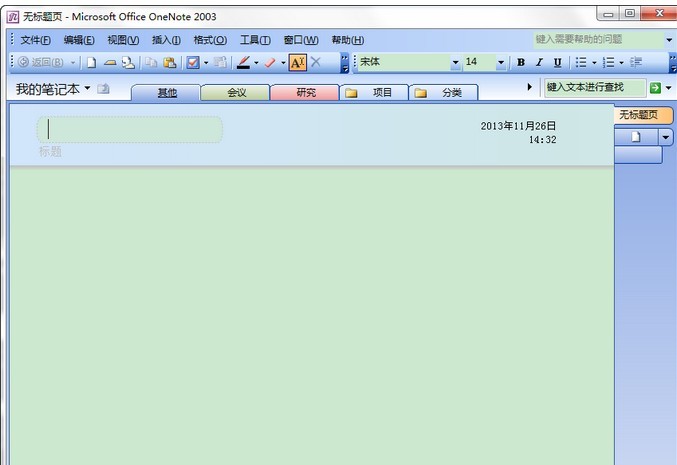Open the 工具(T) menu
Image resolution: width=677 pixels, height=465 pixels.
tap(255, 40)
